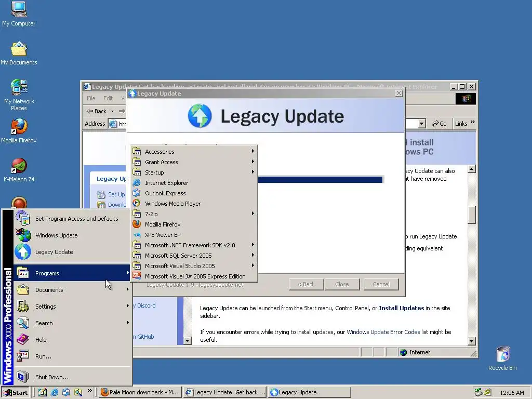Open Windows Update from Start menu
The image size is (532, 399).
click(72, 235)
